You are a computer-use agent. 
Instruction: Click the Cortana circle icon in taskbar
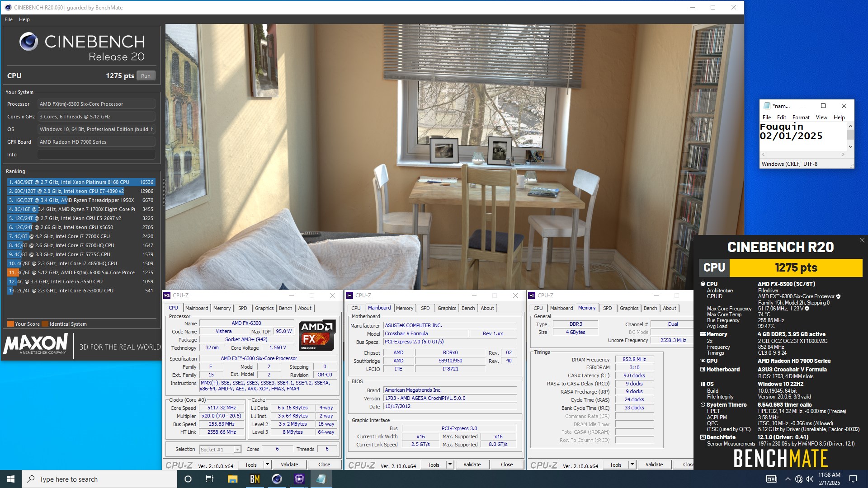pos(188,479)
